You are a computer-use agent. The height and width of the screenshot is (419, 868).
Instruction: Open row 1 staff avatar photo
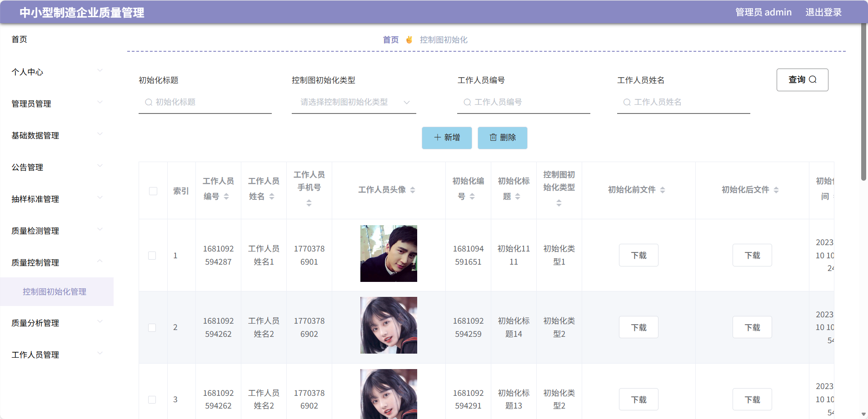coord(389,253)
